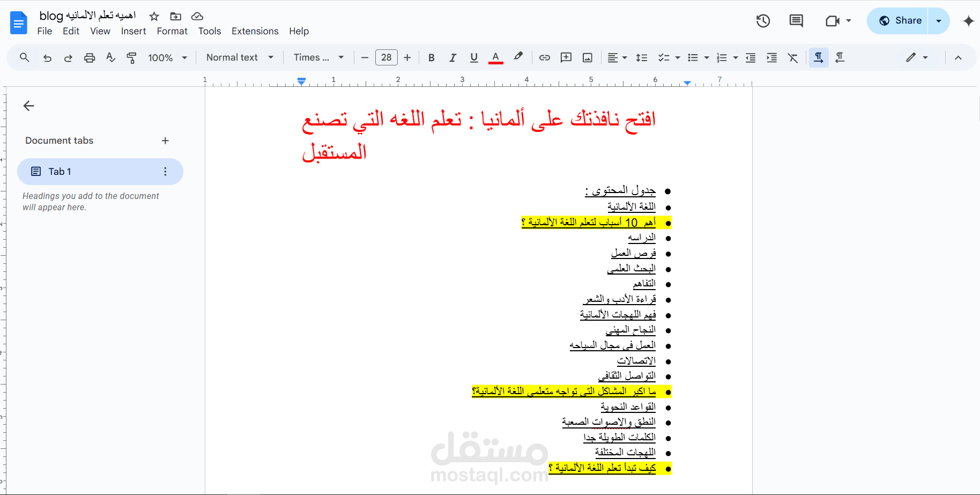The height and width of the screenshot is (495, 980).
Task: Go back from document tabs panel
Action: coord(29,106)
